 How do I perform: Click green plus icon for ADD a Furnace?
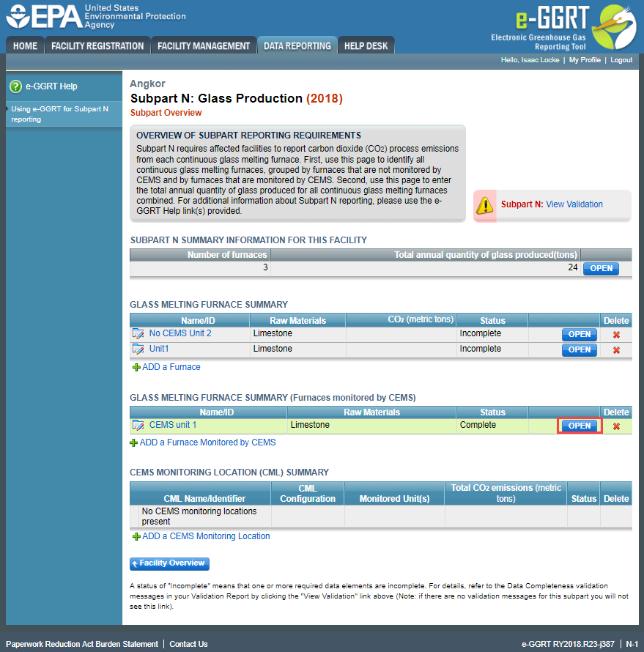click(136, 367)
